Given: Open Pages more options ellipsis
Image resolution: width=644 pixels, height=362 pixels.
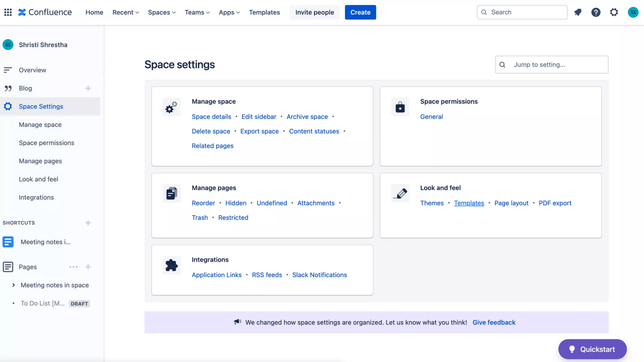Looking at the screenshot, I should coord(73,267).
